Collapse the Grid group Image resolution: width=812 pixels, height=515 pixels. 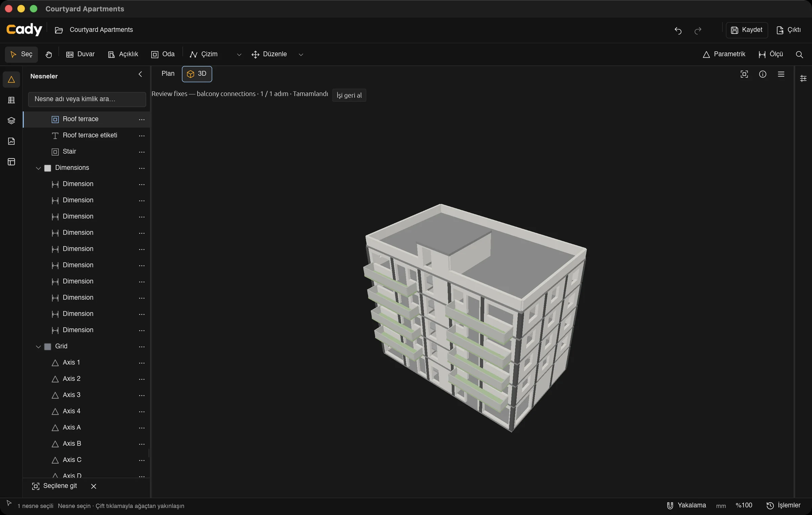(38, 347)
